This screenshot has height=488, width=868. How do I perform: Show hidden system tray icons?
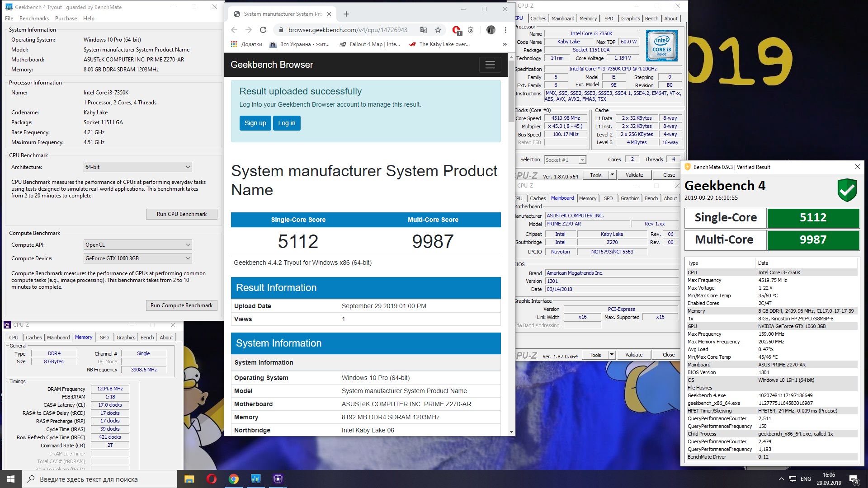point(781,479)
